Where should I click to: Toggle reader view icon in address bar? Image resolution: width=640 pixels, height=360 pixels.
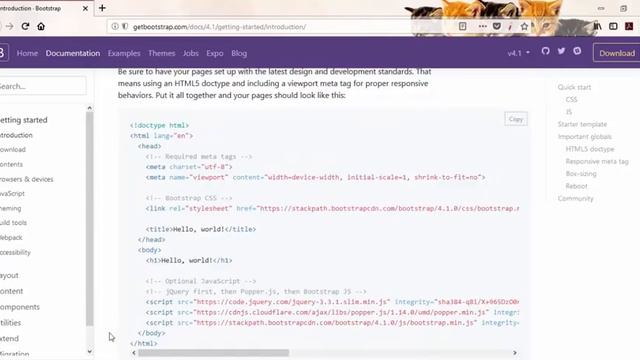coord(462,27)
